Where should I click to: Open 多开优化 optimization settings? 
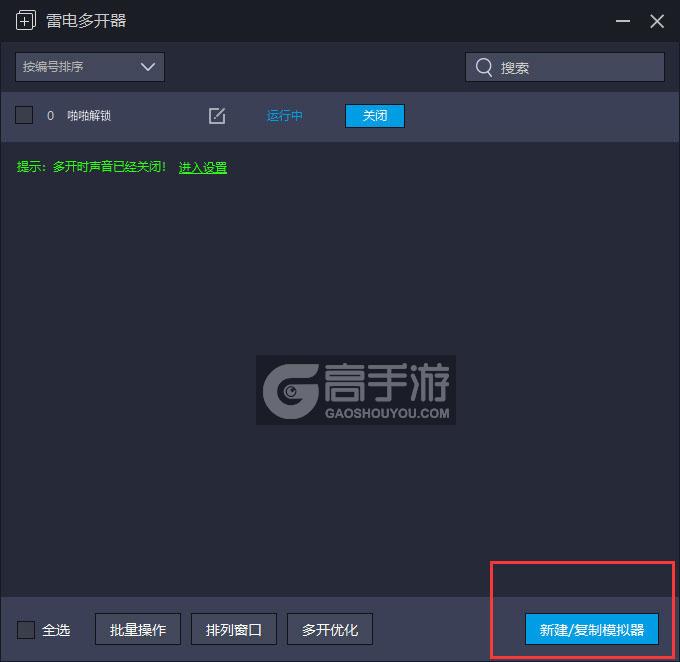pos(330,629)
